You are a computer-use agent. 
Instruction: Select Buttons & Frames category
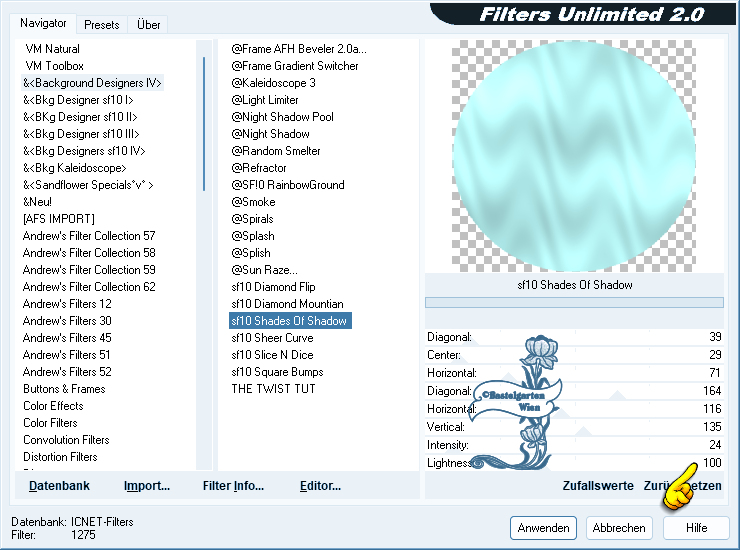coord(64,389)
